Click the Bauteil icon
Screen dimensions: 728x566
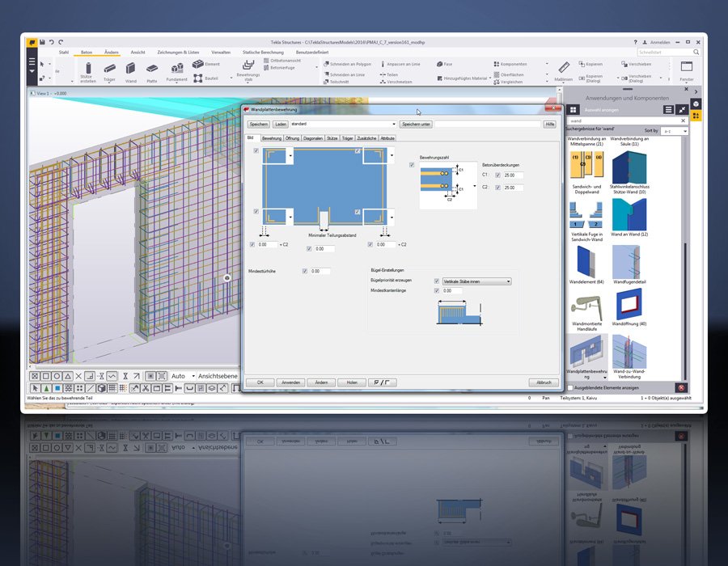[x=198, y=78]
